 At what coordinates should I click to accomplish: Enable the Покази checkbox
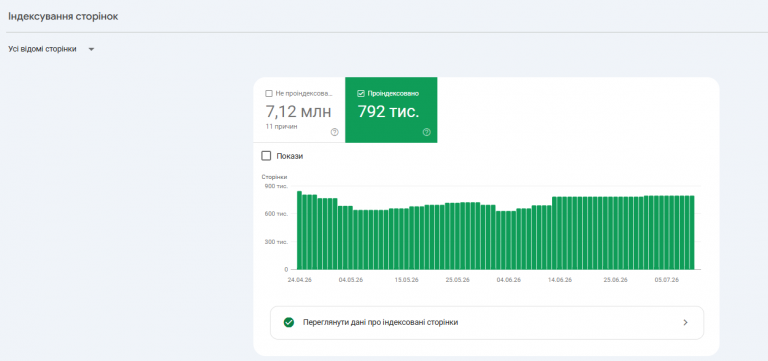tap(266, 156)
